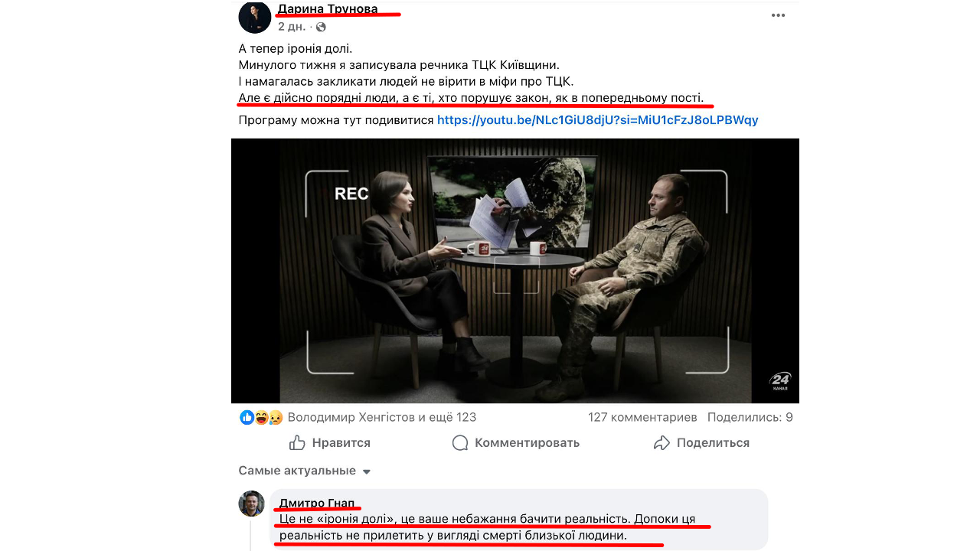
Task: Open the 127 комментариев count
Action: 642,417
